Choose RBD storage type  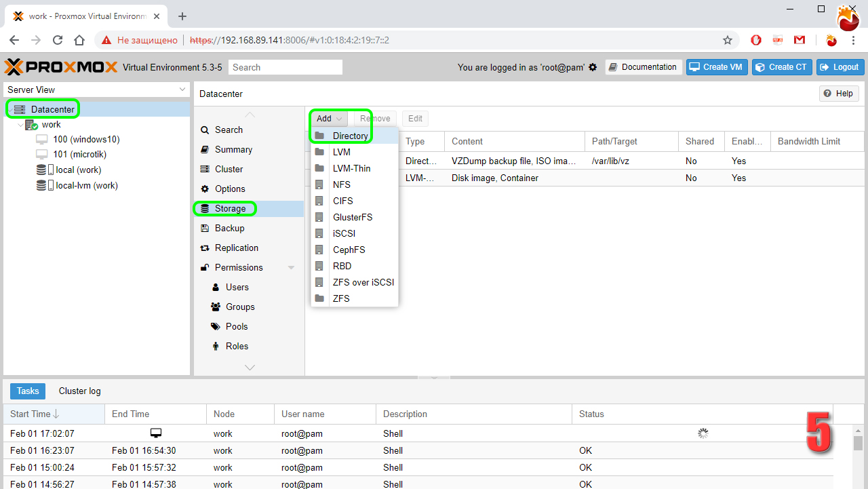355,266
